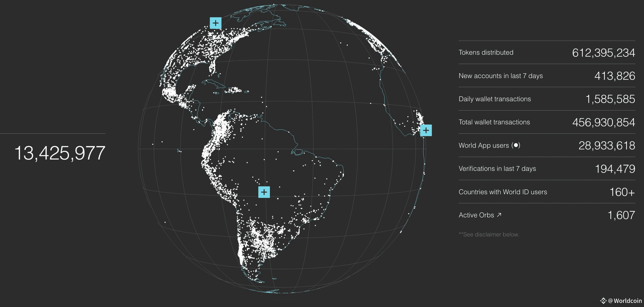Click the dot icon next to World App users
The image size is (644, 307).
click(516, 145)
